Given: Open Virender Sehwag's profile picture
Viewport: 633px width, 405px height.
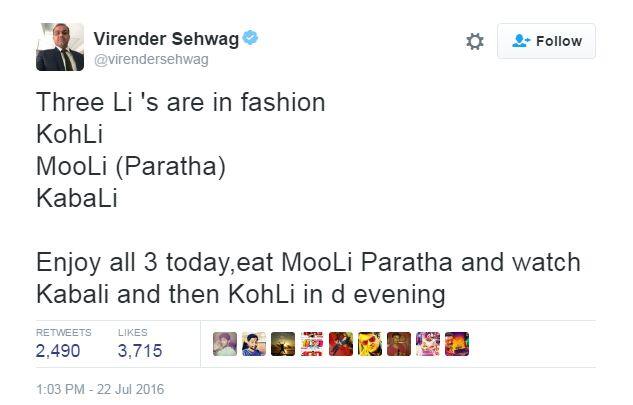Looking at the screenshot, I should (x=60, y=47).
